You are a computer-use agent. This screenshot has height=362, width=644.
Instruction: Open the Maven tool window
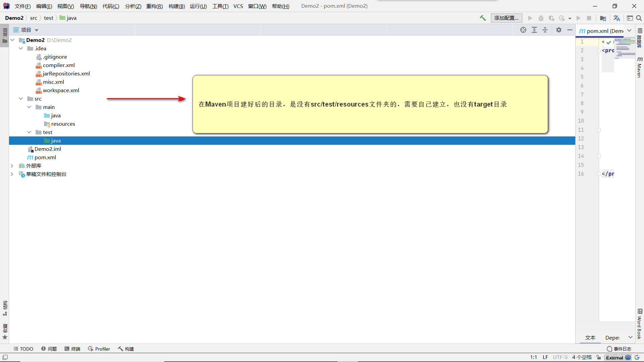point(640,67)
